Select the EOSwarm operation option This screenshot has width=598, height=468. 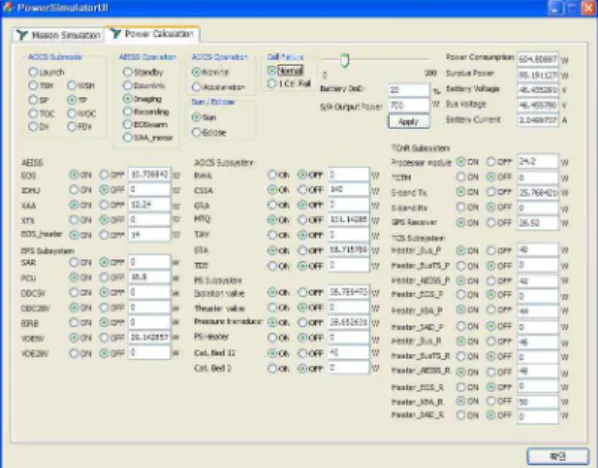tap(128, 124)
